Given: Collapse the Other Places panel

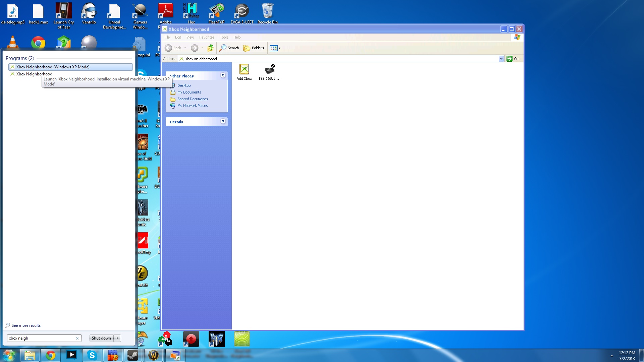Looking at the screenshot, I should (223, 75).
